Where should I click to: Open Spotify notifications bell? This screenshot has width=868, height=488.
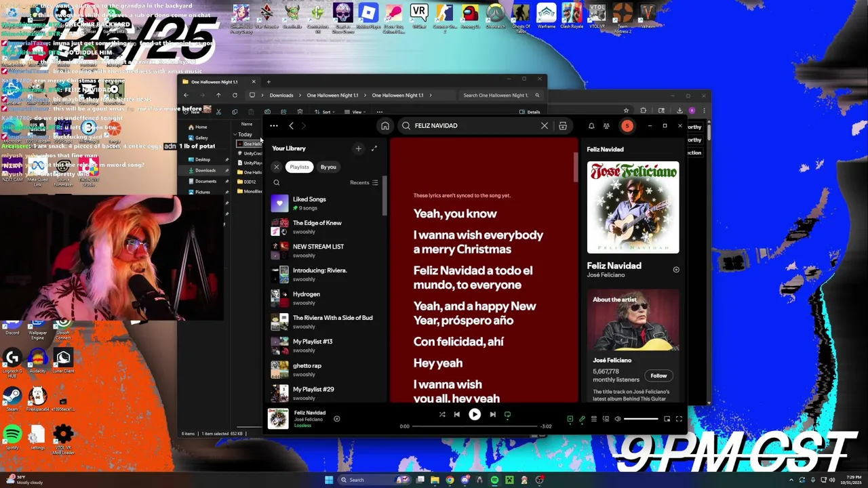point(591,126)
